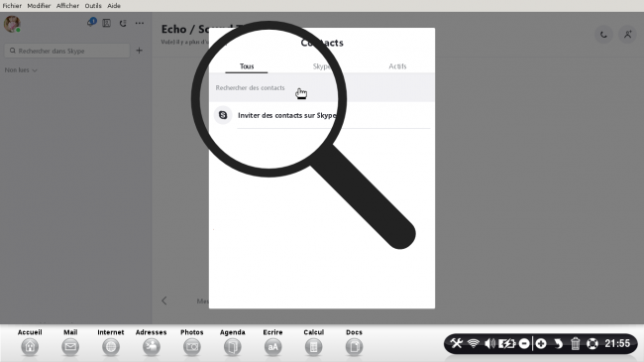Open Adresses contacts app in dock
644x362 pixels.
click(152, 347)
